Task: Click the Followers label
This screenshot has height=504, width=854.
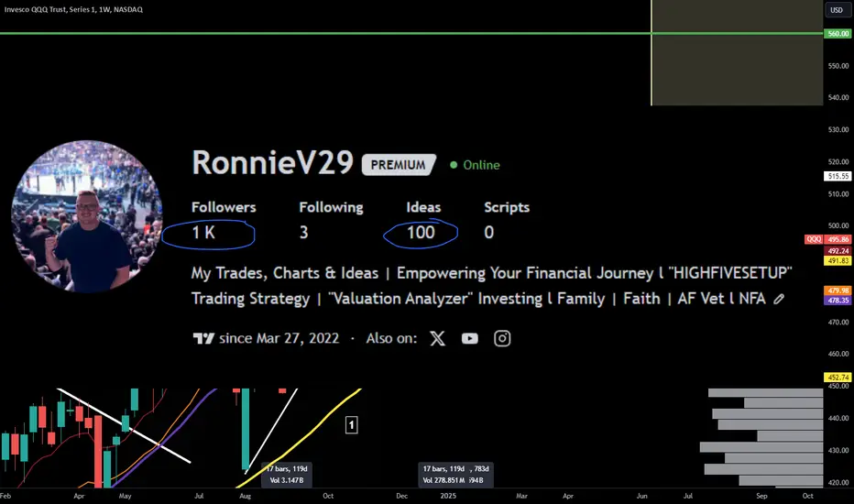Action: 224,207
